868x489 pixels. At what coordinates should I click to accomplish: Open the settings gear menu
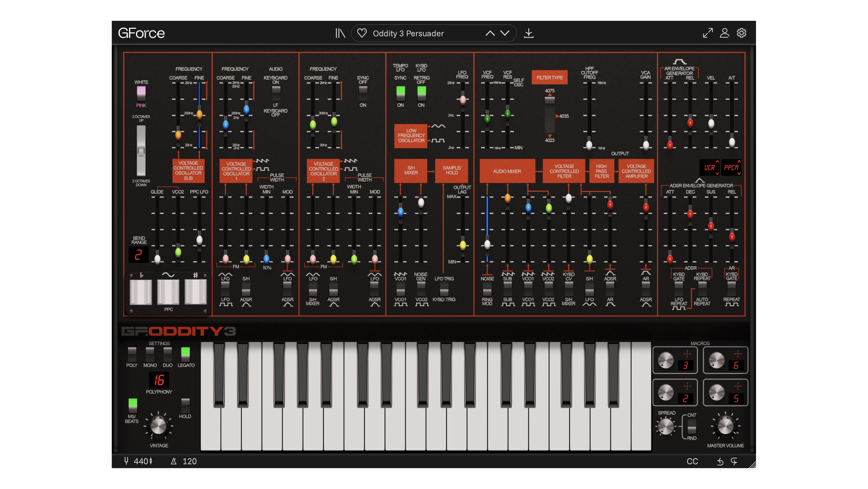coord(741,33)
